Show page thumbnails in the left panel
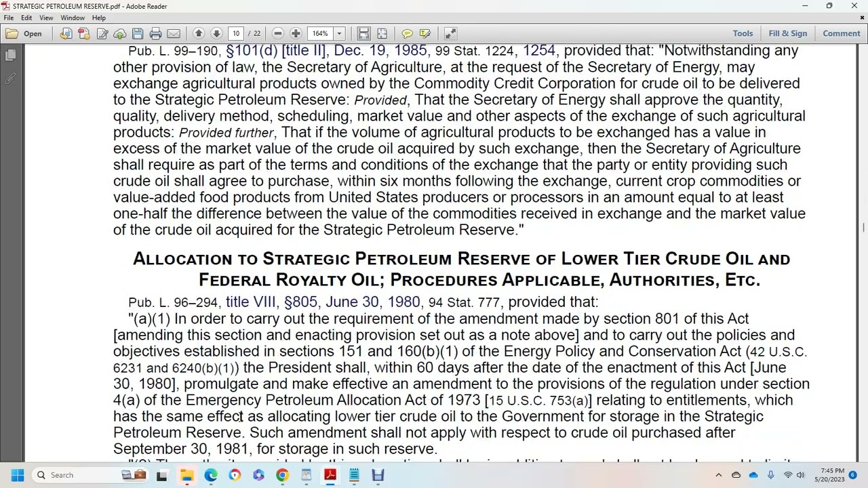The height and width of the screenshot is (488, 868). click(x=10, y=55)
